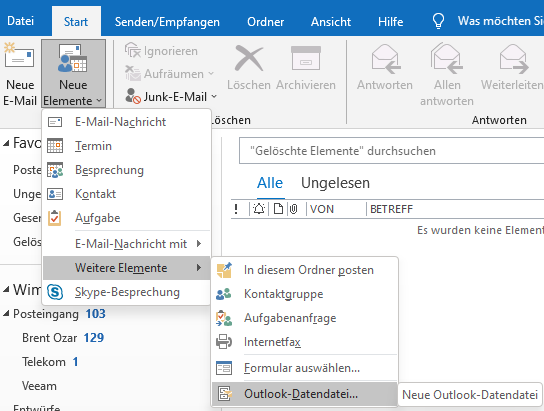Open the Ordner ribbon tab
The height and width of the screenshot is (411, 544).
pyautogui.click(x=265, y=22)
